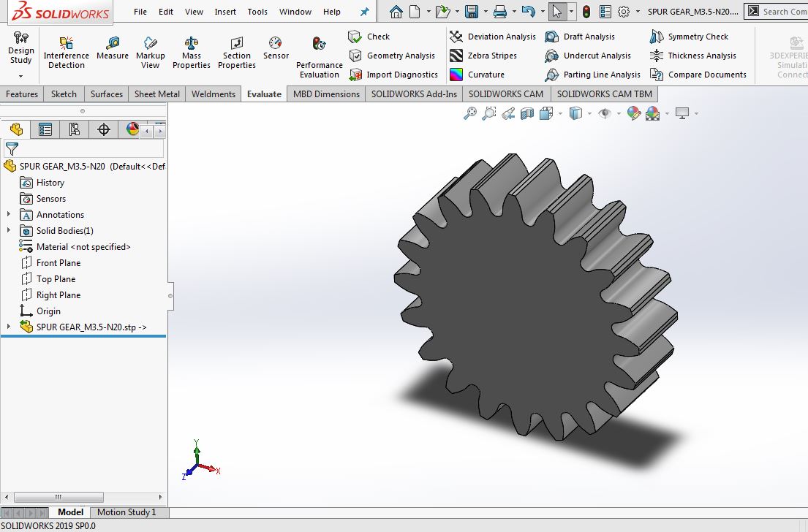The height and width of the screenshot is (532, 808).
Task: Open the Design Study dropdown arrow
Action: coord(20,76)
